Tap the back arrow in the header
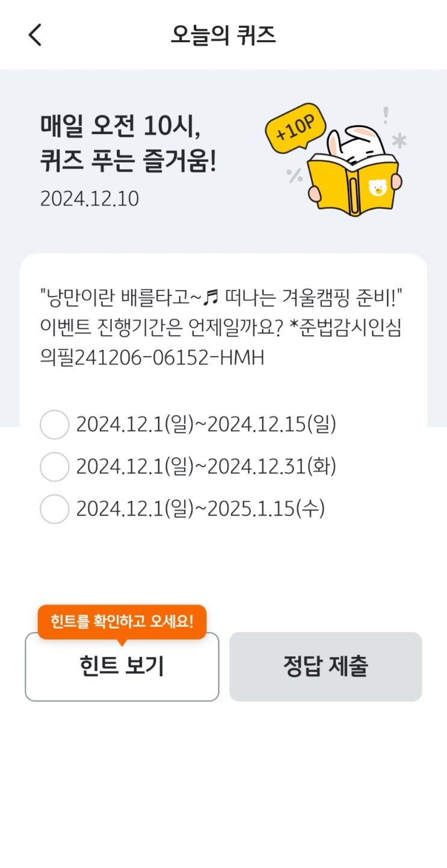The image size is (447, 868). (x=35, y=35)
